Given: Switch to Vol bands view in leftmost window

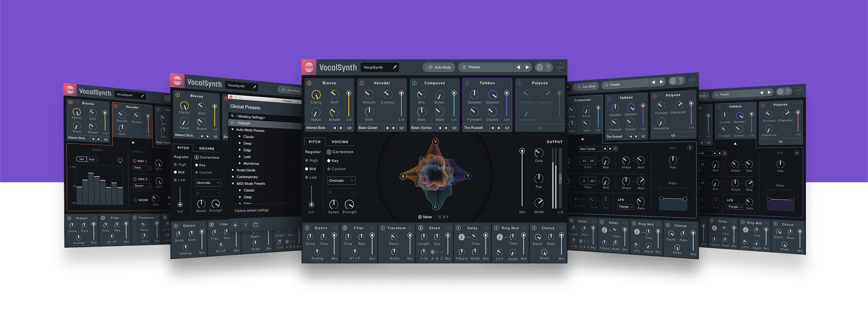Looking at the screenshot, I should 82,159.
